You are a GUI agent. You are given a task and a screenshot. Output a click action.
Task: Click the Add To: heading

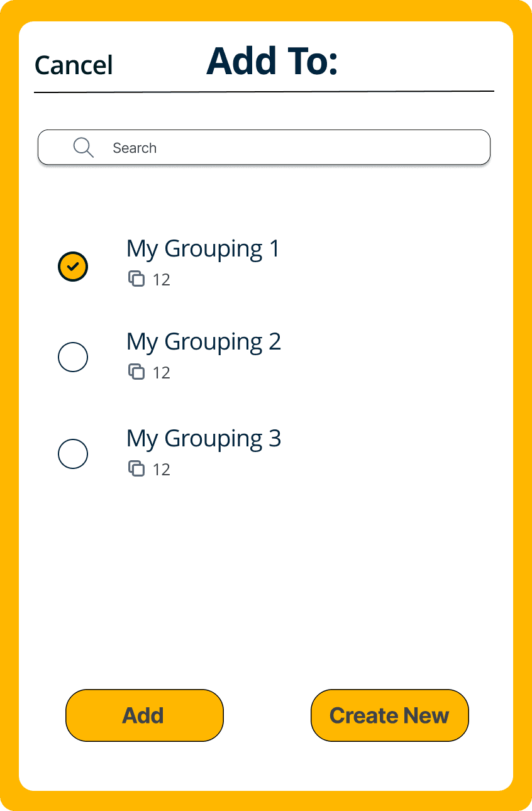pos(272,62)
